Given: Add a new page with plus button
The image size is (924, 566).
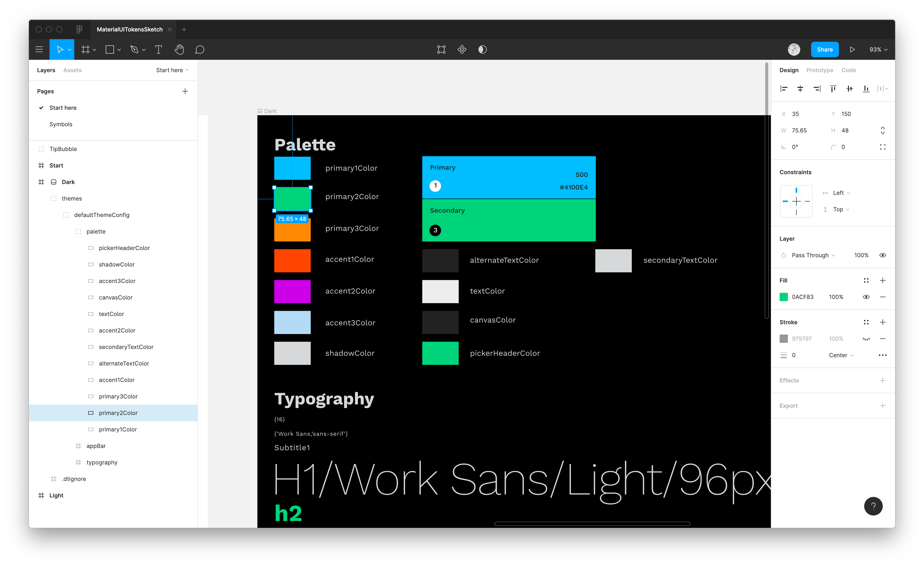Looking at the screenshot, I should pyautogui.click(x=185, y=91).
